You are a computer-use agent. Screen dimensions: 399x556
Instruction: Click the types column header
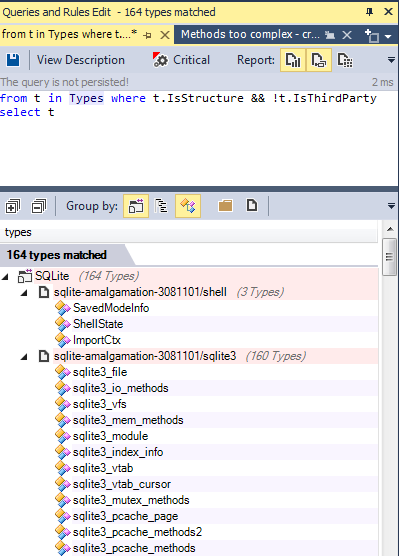pyautogui.click(x=189, y=232)
